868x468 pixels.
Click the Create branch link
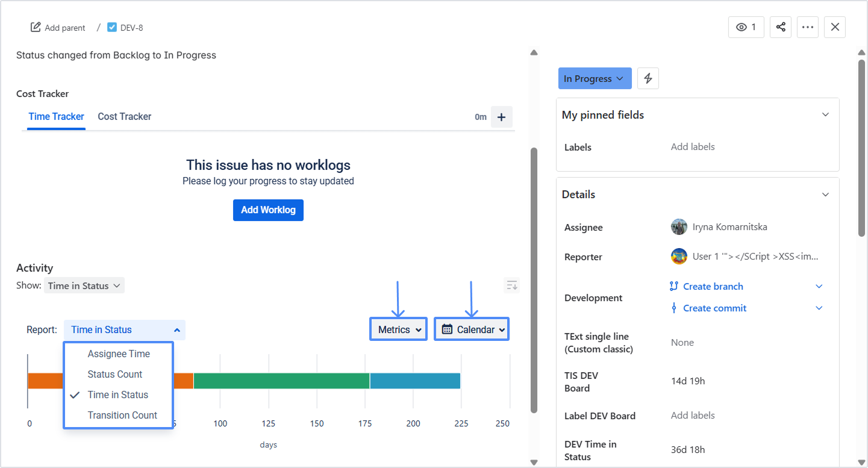(x=713, y=286)
